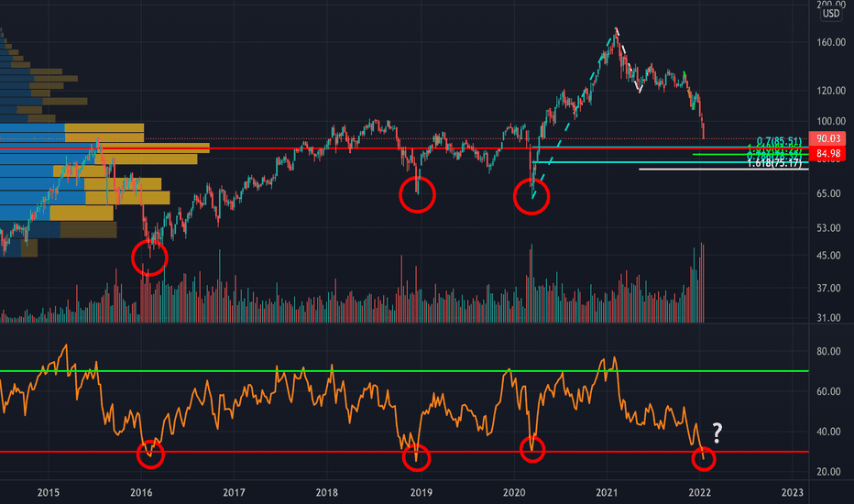This screenshot has width=854, height=504.
Task: Click the 37.00 price axis value
Action: tap(828, 289)
